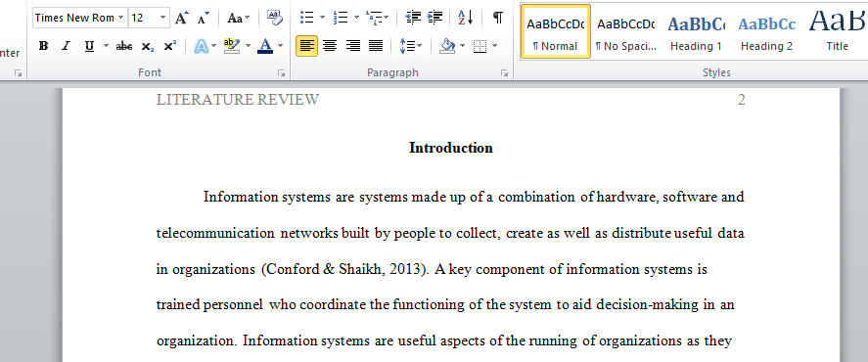Apply the Heading 2 style
The width and height of the screenshot is (868, 362).
(x=766, y=31)
